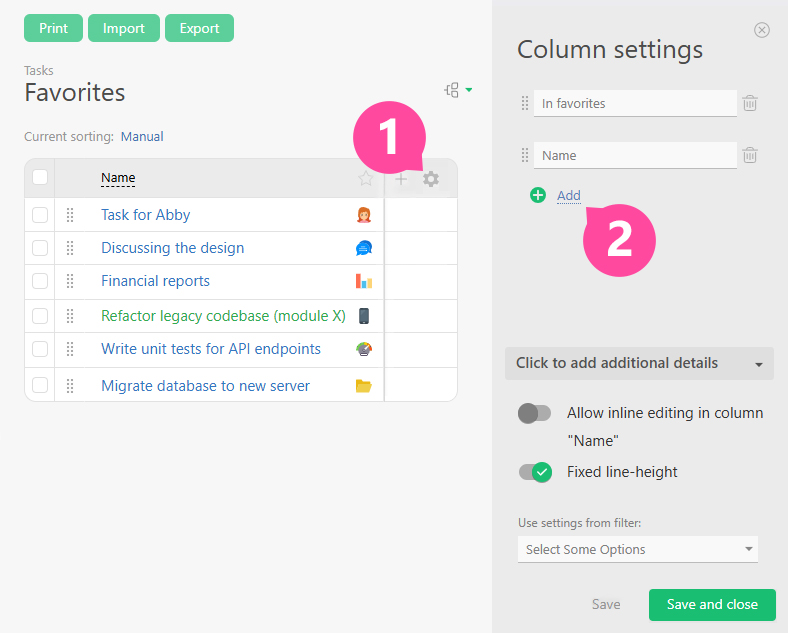
Task: Open the "Select Some Options" filter dropdown
Action: click(x=637, y=549)
